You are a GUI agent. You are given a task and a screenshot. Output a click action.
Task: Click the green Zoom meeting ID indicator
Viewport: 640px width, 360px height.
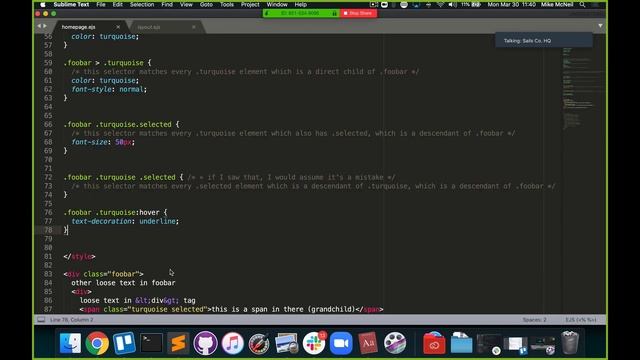coord(301,13)
